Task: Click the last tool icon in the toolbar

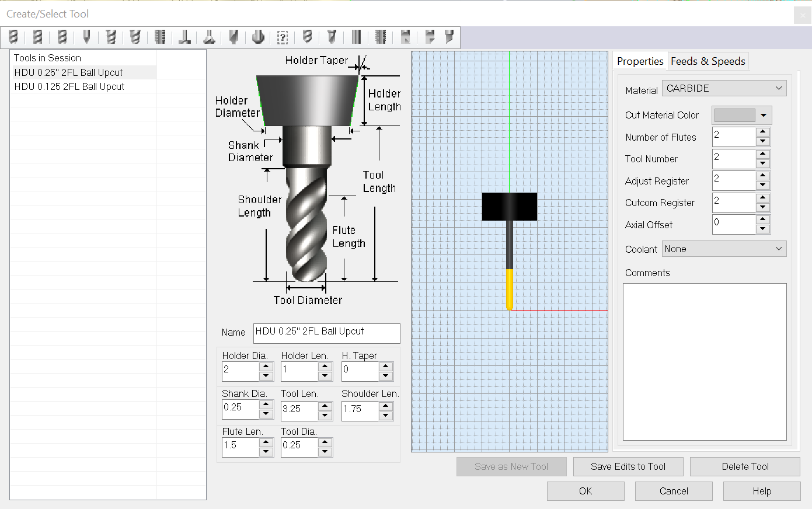Action: click(449, 37)
